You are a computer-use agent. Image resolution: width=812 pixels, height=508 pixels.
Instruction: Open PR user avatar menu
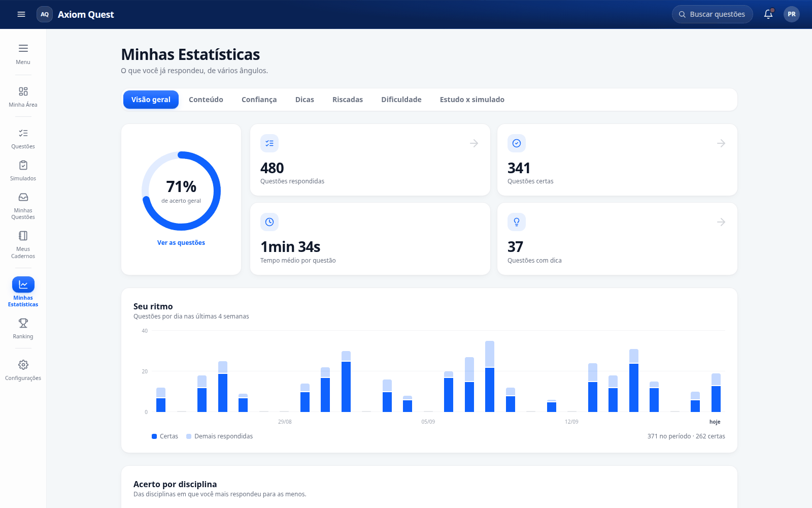click(x=792, y=14)
